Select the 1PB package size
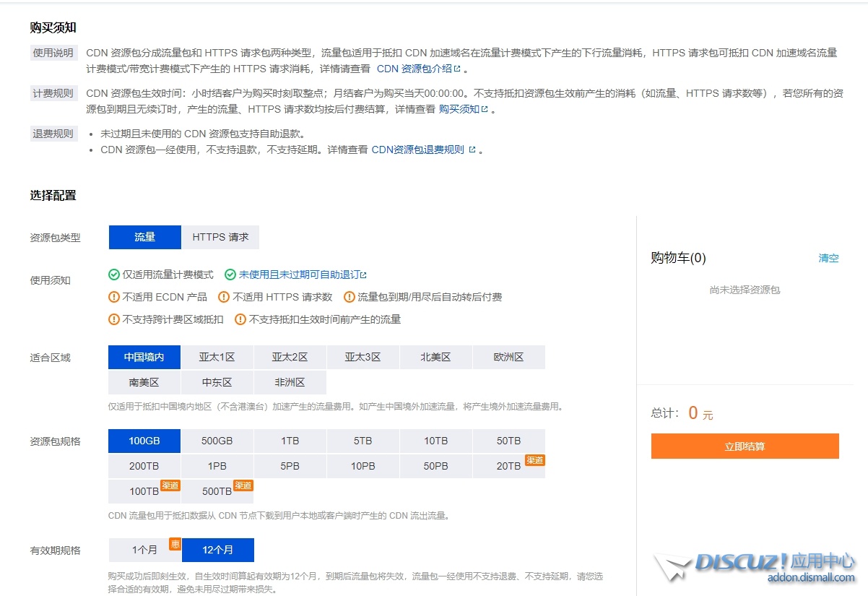Image resolution: width=868 pixels, height=596 pixels. pos(217,466)
